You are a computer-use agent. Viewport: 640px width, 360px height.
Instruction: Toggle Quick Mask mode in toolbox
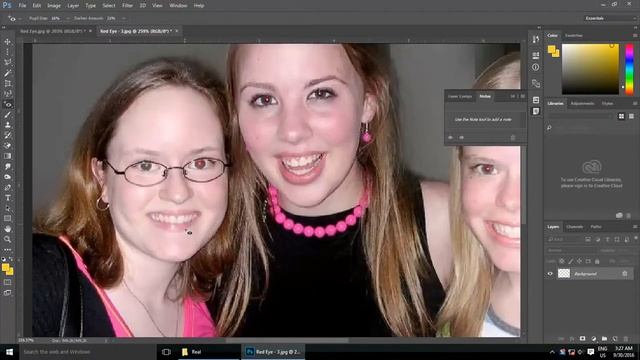(x=7, y=282)
